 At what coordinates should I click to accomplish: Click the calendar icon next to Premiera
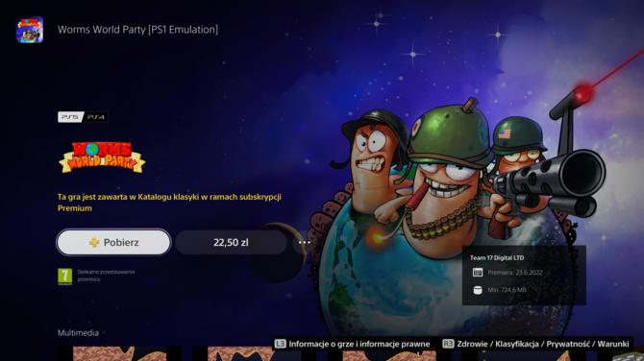tap(478, 273)
